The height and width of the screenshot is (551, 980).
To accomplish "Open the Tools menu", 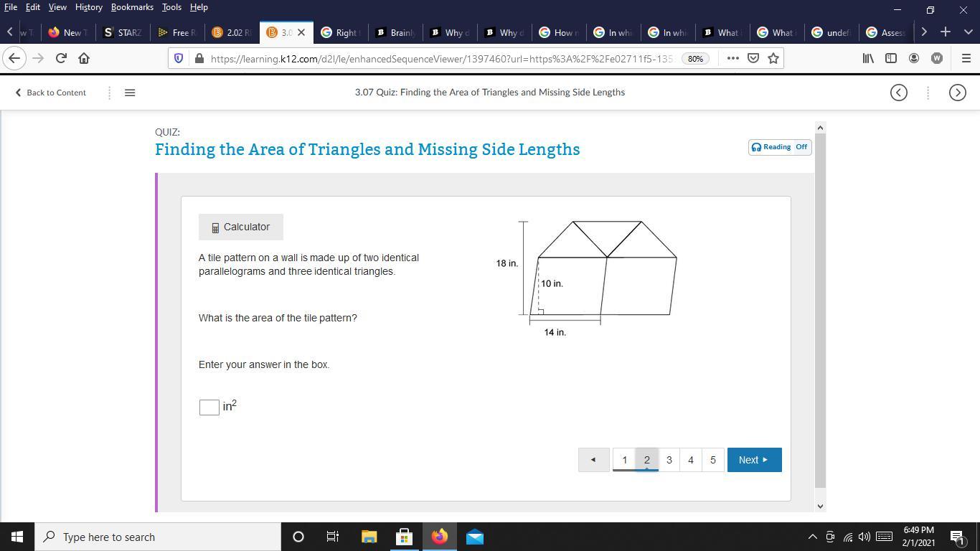I will tap(171, 7).
